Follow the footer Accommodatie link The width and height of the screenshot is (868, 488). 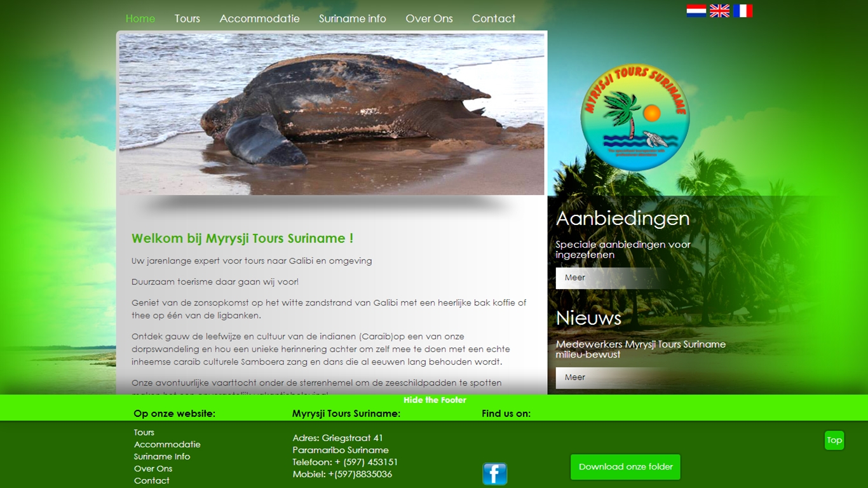(167, 445)
